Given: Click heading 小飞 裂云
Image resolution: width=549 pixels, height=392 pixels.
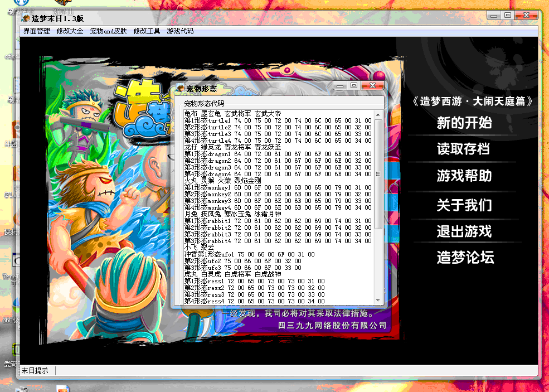Looking at the screenshot, I should pyautogui.click(x=199, y=248).
